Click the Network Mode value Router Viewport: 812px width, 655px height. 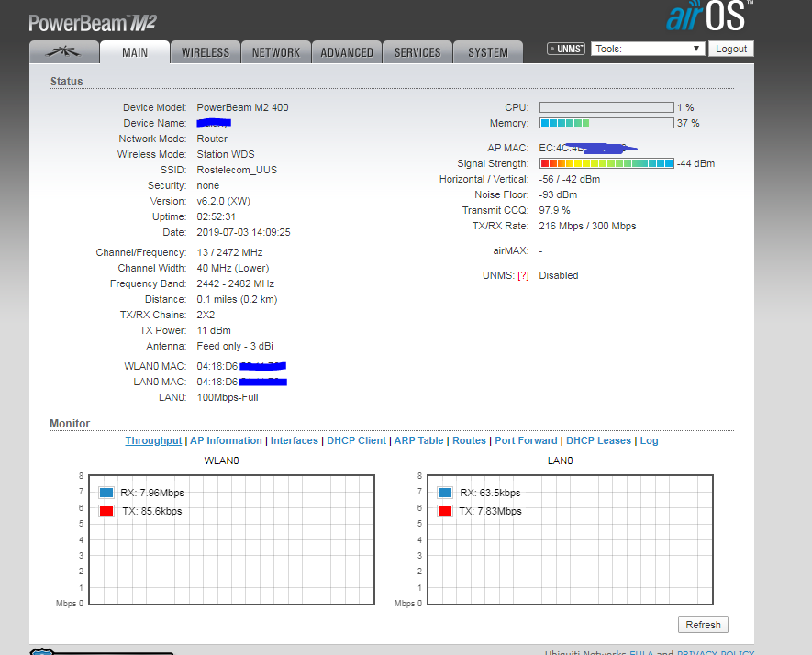[x=212, y=139]
